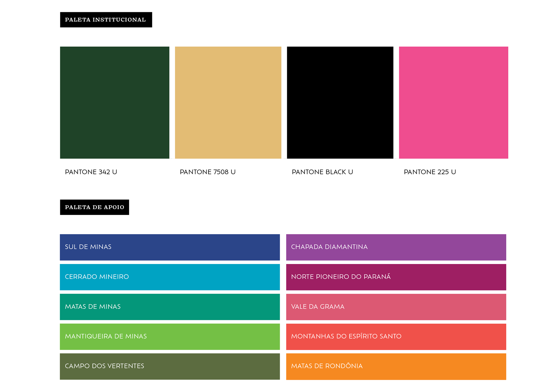558x392 pixels.
Task: Click the white strip right of tan swatch
Action: click(x=284, y=103)
